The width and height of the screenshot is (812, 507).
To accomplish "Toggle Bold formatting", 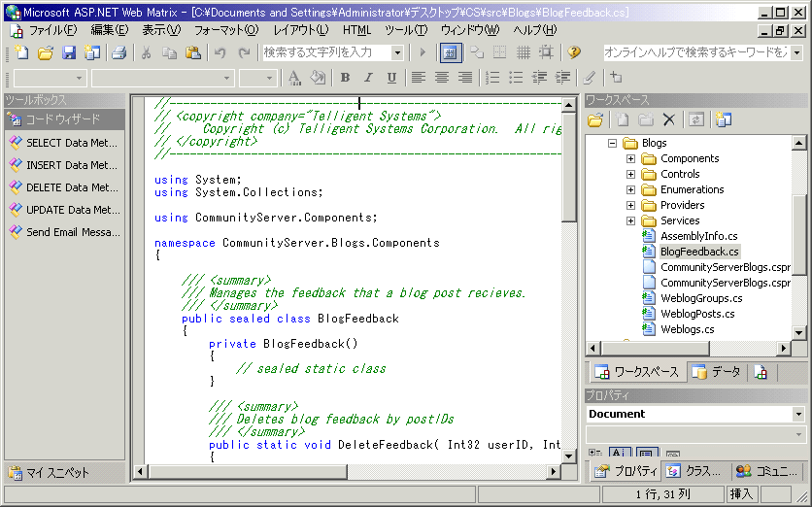I will tap(345, 78).
